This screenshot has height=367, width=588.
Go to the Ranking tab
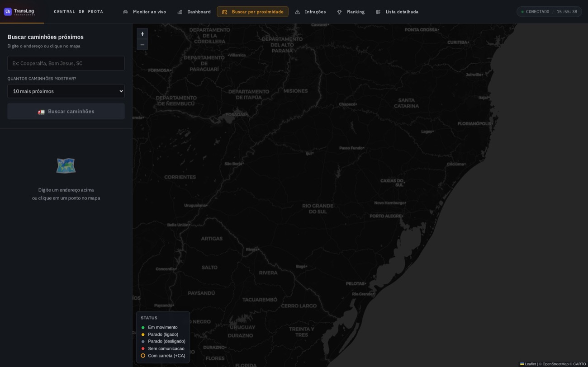351,12
